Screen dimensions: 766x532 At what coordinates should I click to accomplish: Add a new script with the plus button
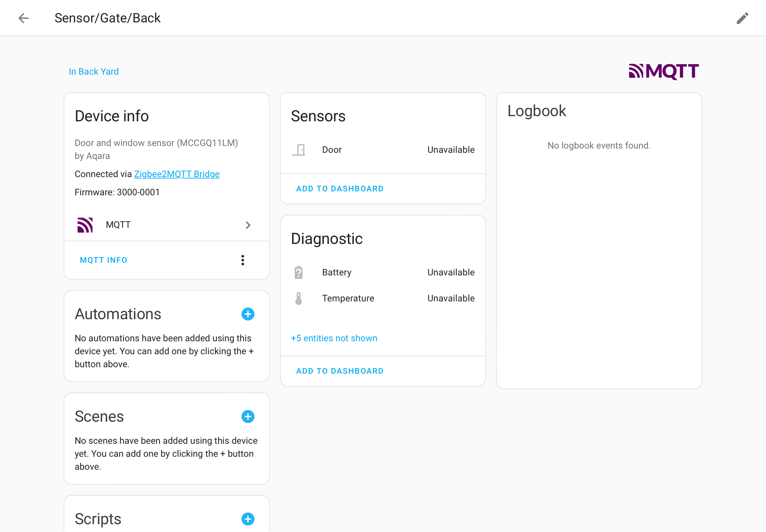coord(248,519)
